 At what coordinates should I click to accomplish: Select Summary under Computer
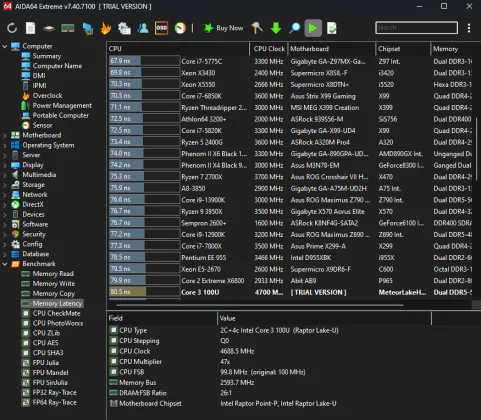[x=47, y=56]
